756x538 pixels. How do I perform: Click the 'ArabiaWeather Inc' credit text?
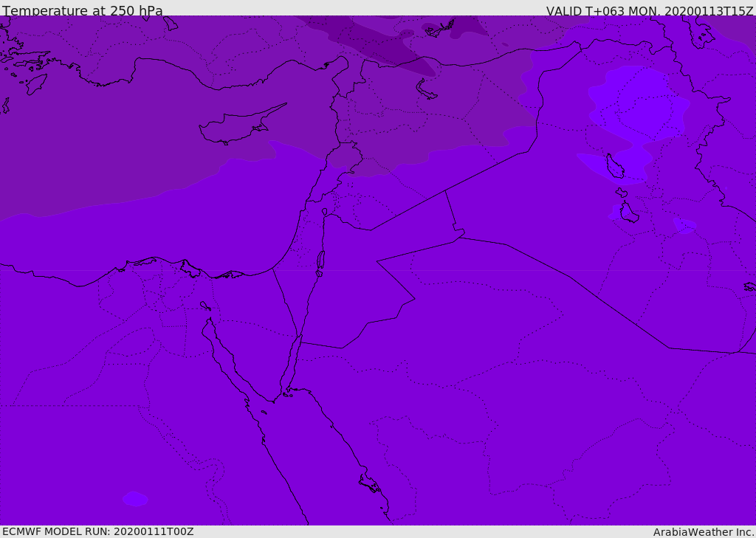(704, 532)
